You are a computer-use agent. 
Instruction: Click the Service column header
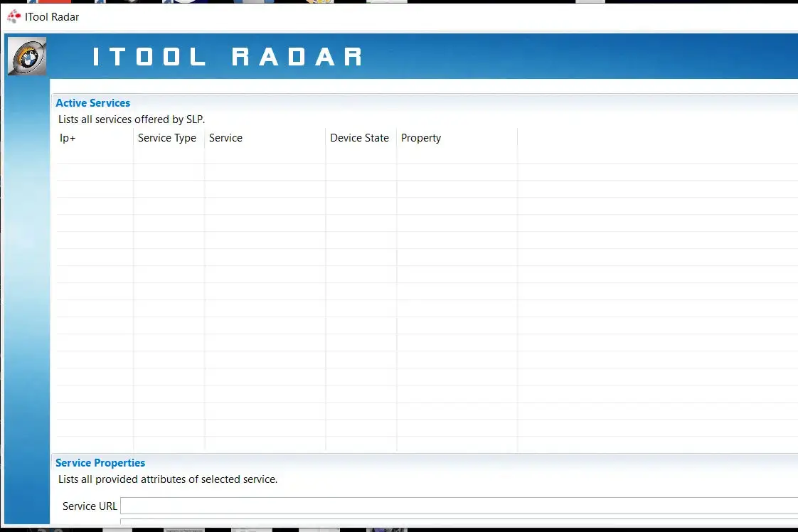[x=225, y=138]
